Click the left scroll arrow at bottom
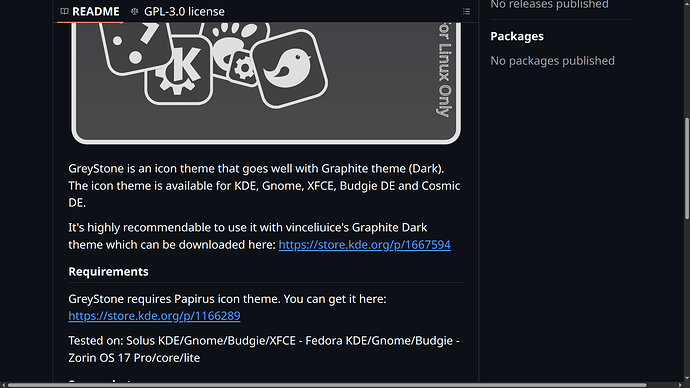The image size is (690, 388). pos(3,385)
